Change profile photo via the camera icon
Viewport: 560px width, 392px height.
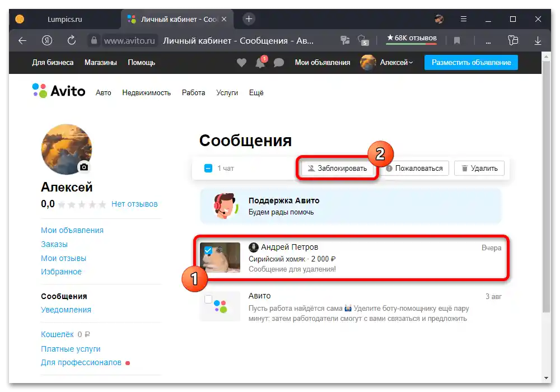pyautogui.click(x=84, y=167)
